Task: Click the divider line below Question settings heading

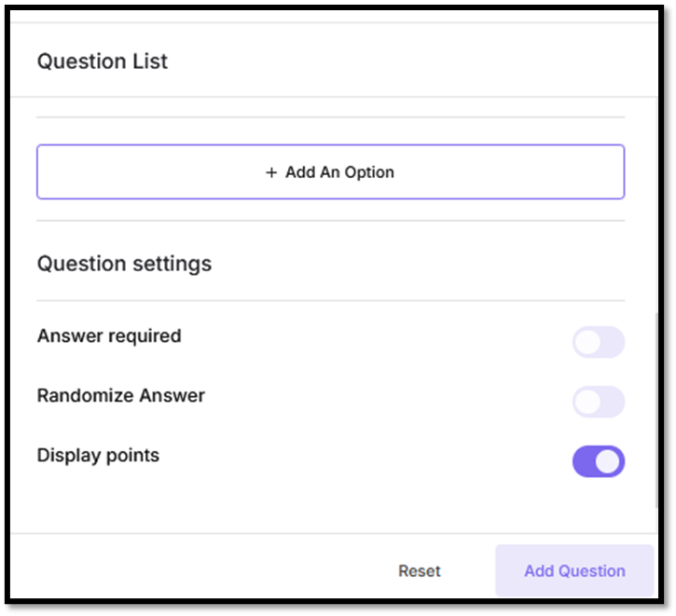Action: [330, 301]
